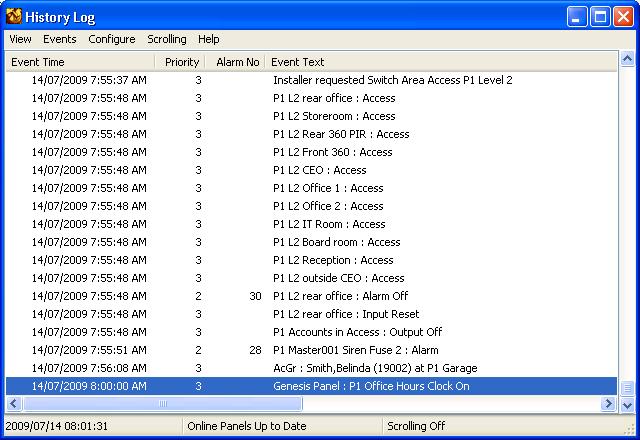
Task: Click alarm number 28 cell
Action: click(255, 350)
